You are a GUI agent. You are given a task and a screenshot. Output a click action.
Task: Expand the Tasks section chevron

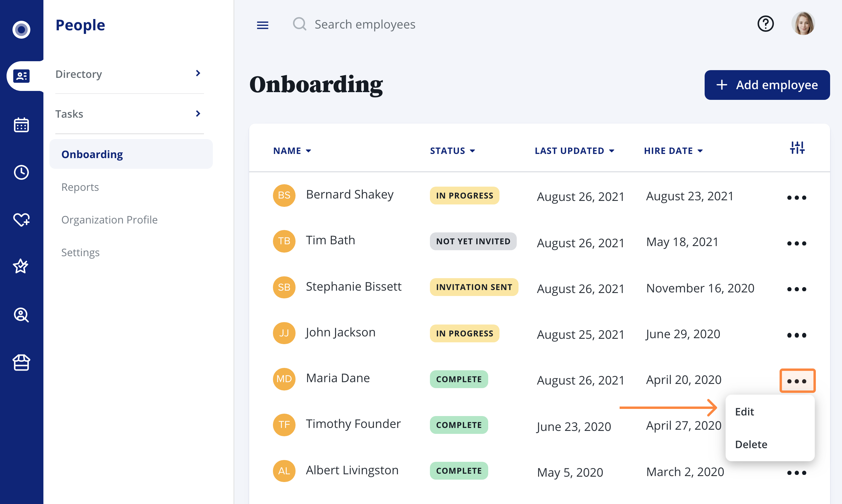(x=198, y=114)
